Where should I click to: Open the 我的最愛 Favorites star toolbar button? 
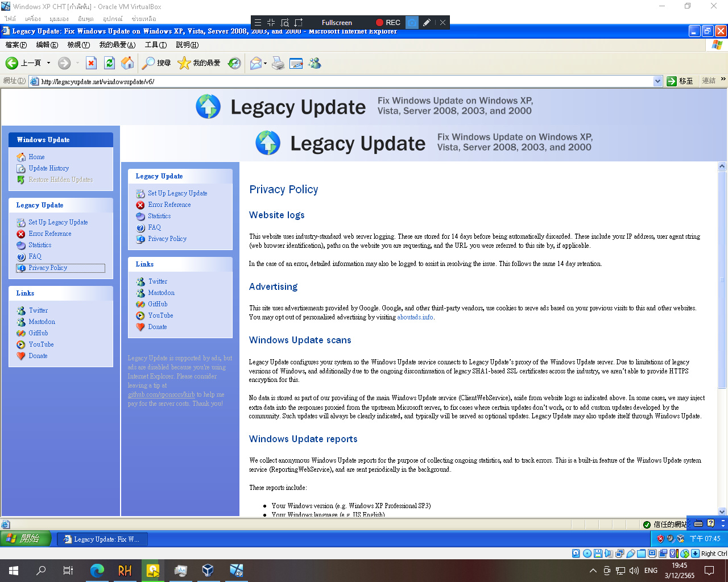pyautogui.click(x=199, y=63)
